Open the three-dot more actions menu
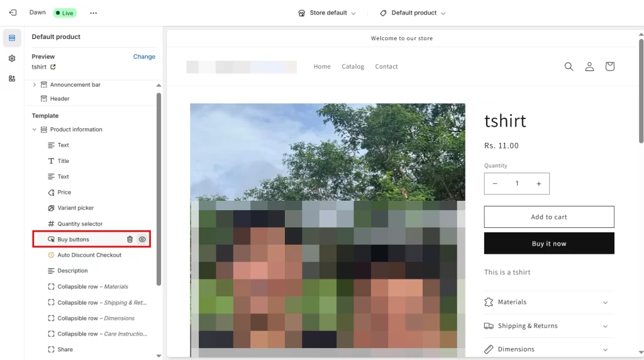 93,13
